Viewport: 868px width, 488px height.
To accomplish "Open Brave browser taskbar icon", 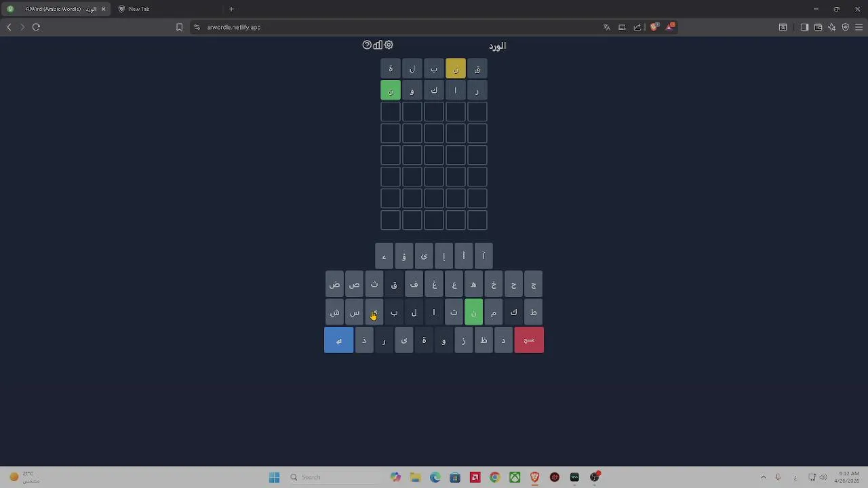I will tap(534, 477).
